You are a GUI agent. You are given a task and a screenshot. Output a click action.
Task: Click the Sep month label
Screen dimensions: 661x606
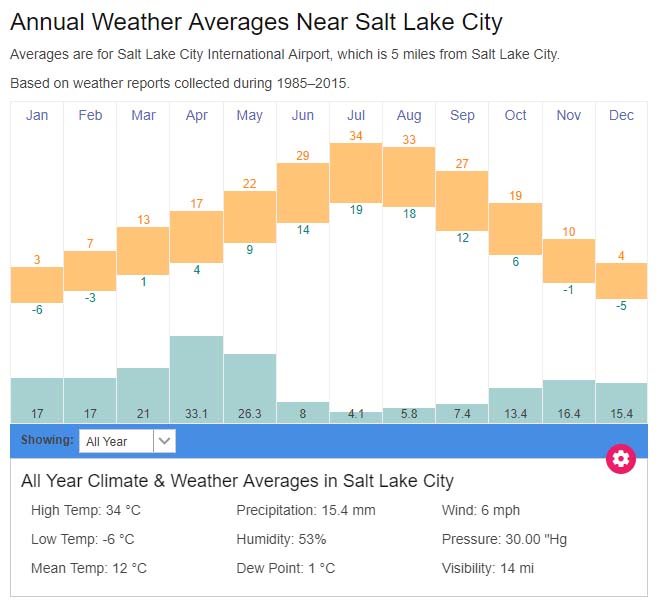pyautogui.click(x=462, y=116)
